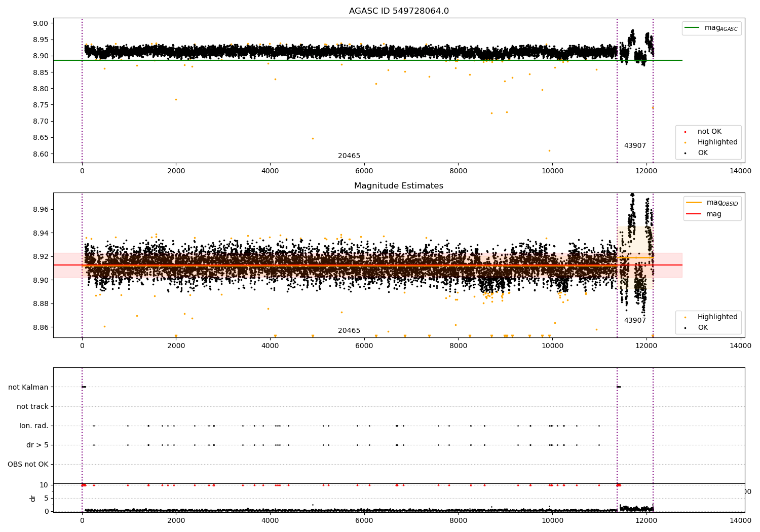Click the '8.70' y-axis tick label

pos(41,121)
